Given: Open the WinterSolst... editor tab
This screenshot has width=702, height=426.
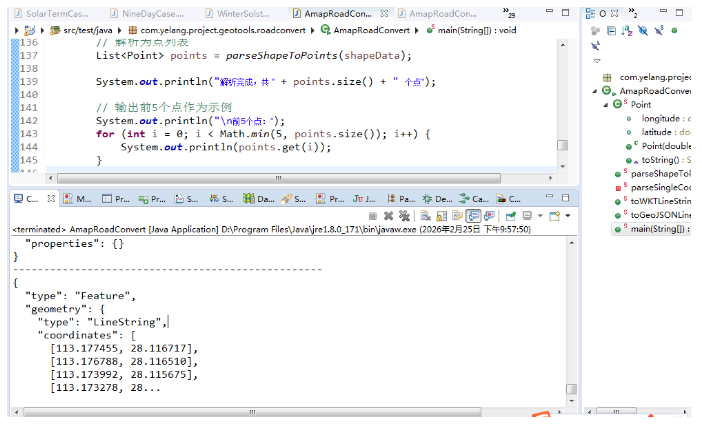Looking at the screenshot, I should tap(237, 13).
